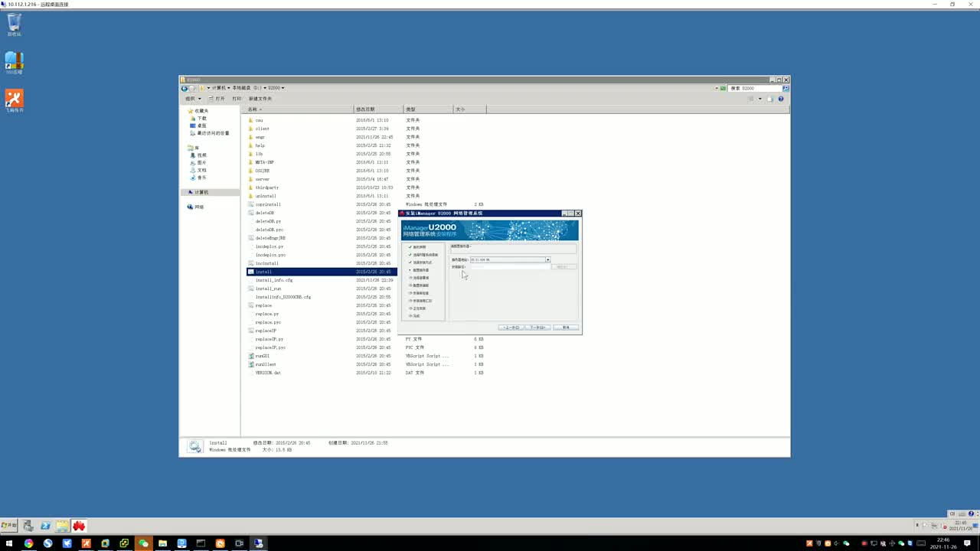Sort by the 修改日期 column header
The width and height of the screenshot is (980, 551).
click(378, 109)
